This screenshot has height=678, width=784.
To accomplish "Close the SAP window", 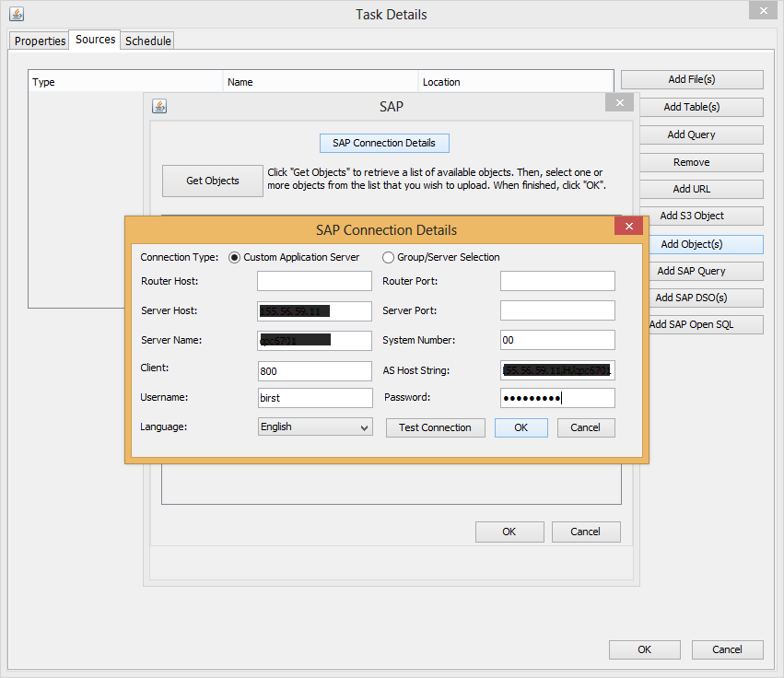I will 619,102.
